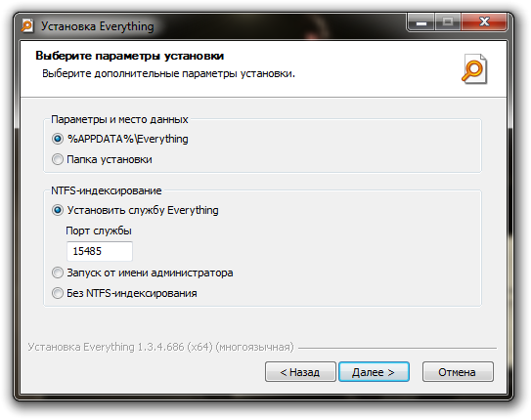Close the Установка Everything window
This screenshot has width=531, height=420.
(484, 22)
